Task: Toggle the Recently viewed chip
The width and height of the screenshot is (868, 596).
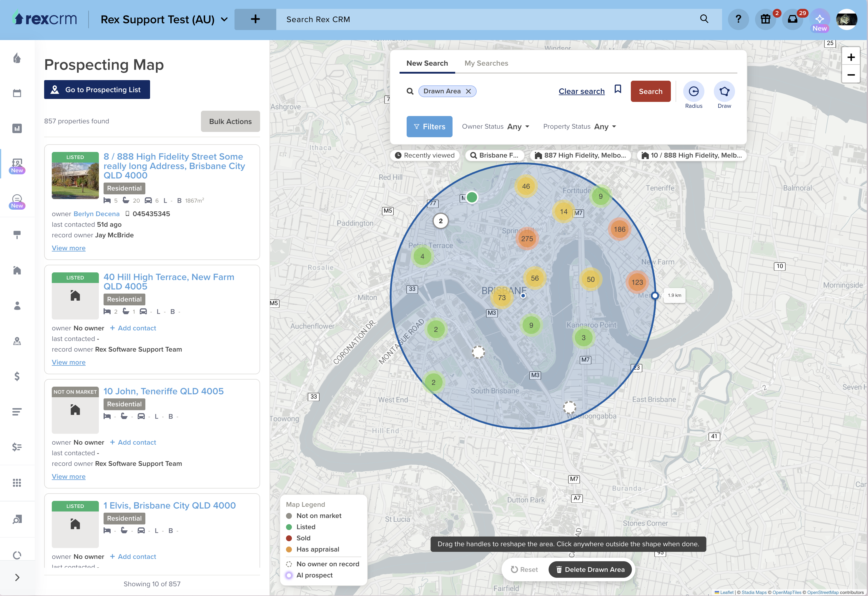Action: (425, 155)
